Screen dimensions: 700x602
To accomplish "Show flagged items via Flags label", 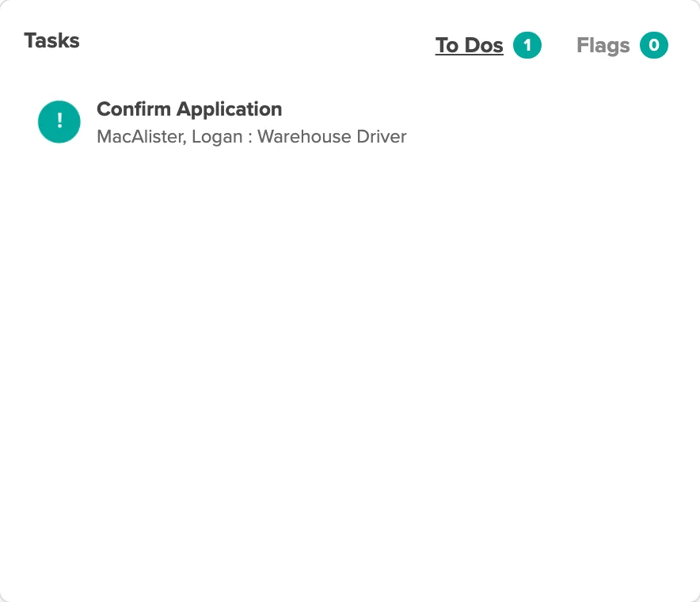I will (603, 46).
